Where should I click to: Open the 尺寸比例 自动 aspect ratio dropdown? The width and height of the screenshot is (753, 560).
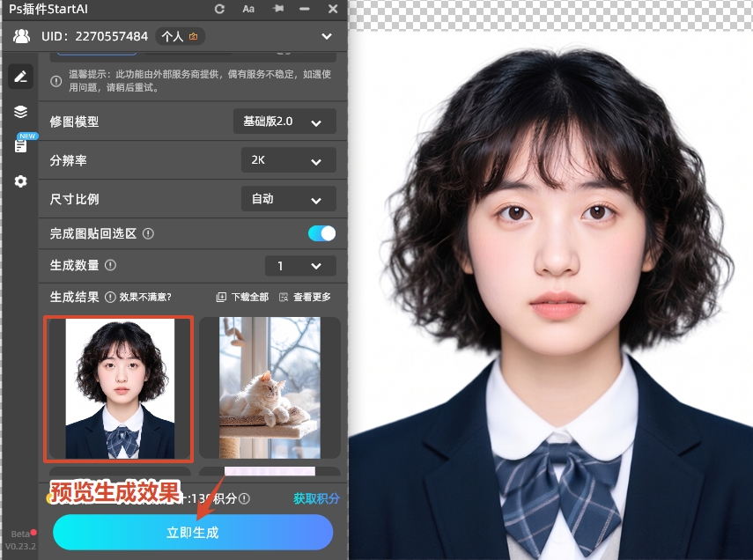288,198
